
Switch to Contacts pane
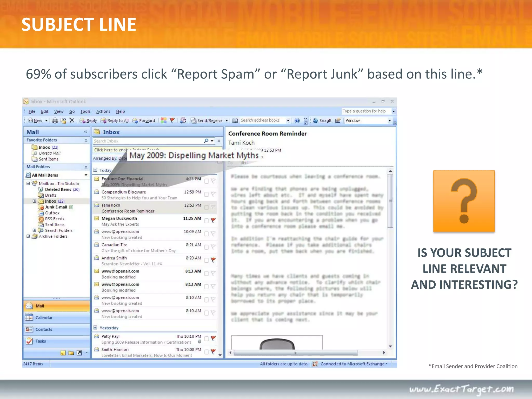pyautogui.click(x=57, y=329)
